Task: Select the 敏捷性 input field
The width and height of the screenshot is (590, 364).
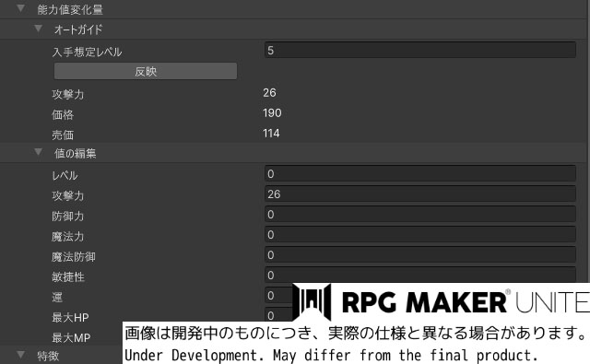Action: point(420,275)
